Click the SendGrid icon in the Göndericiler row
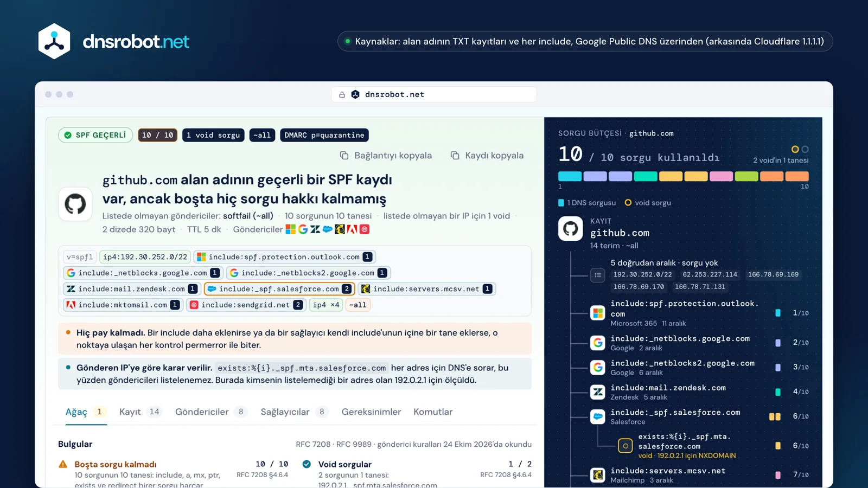Image resolution: width=868 pixels, height=488 pixels. point(365,229)
